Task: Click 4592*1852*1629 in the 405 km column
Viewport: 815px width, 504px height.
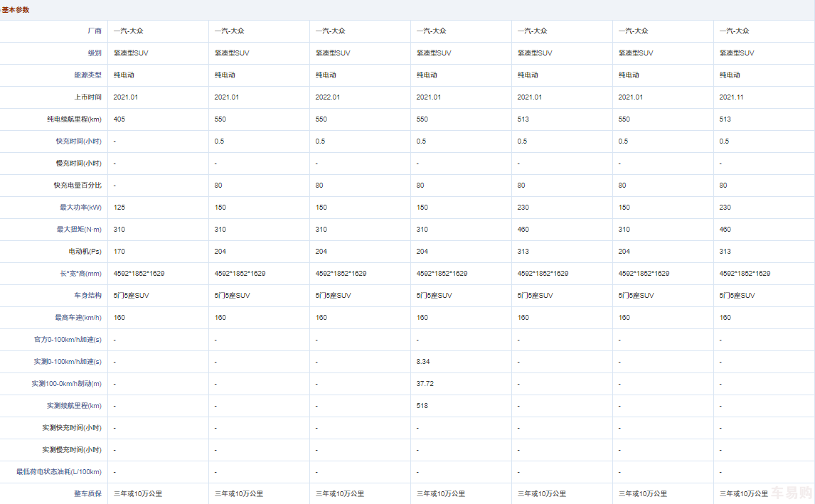Action: pyautogui.click(x=139, y=274)
